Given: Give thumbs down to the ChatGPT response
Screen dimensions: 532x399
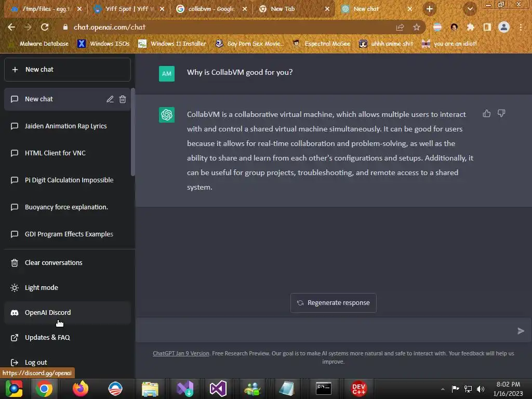Looking at the screenshot, I should tap(501, 113).
